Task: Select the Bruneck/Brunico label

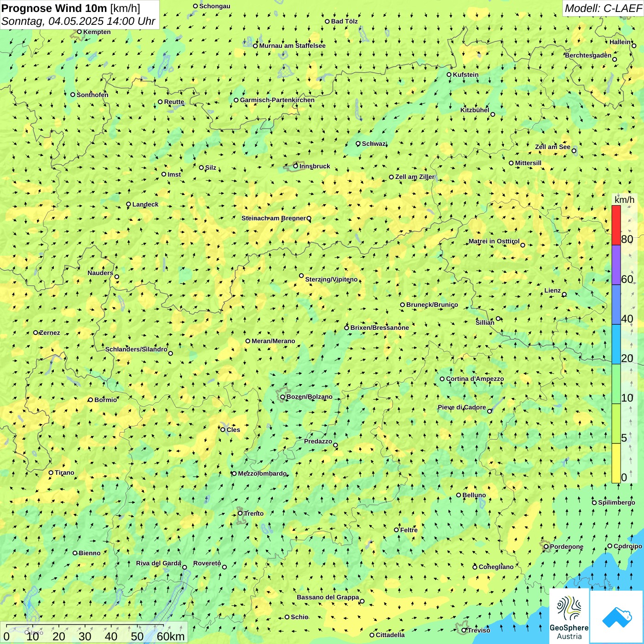Action: click(432, 305)
